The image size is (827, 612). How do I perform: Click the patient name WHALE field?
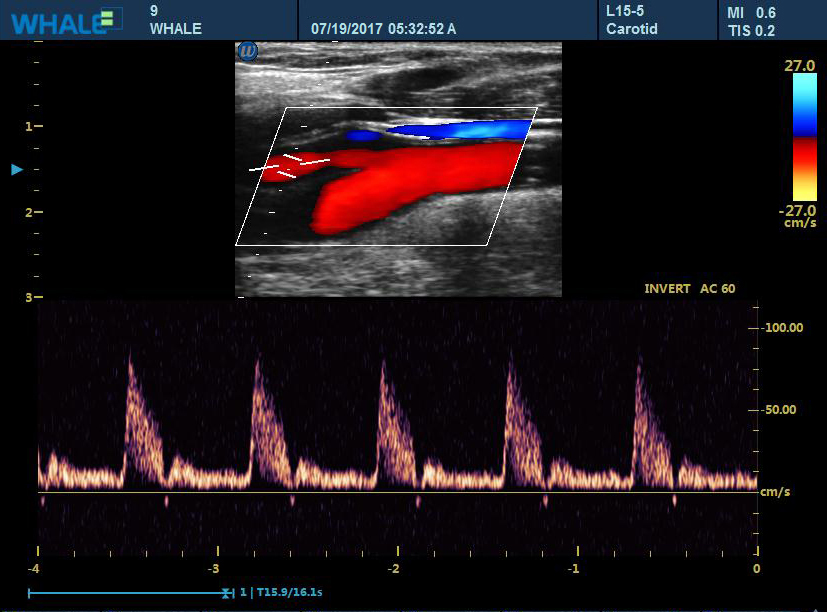175,29
